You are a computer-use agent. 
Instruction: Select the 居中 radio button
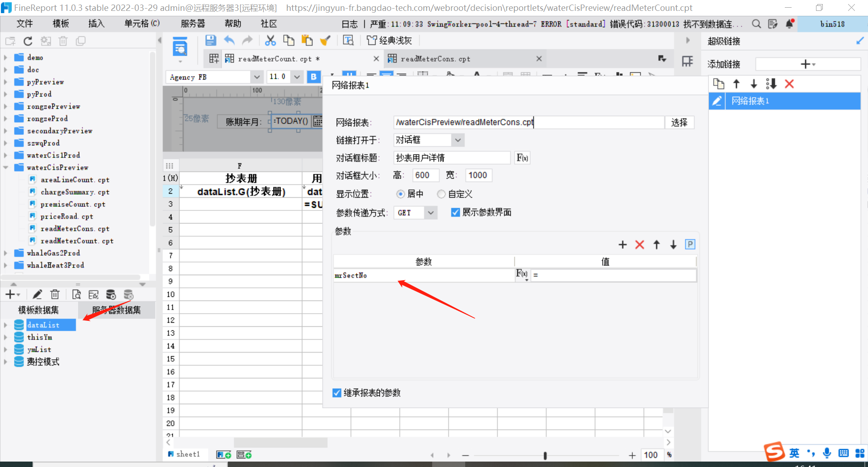click(400, 194)
